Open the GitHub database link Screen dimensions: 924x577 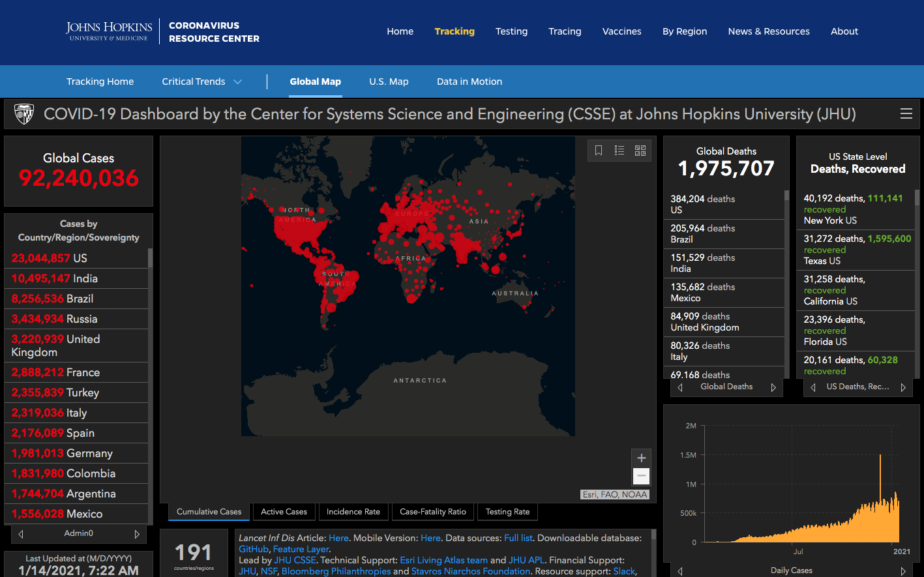coord(254,549)
